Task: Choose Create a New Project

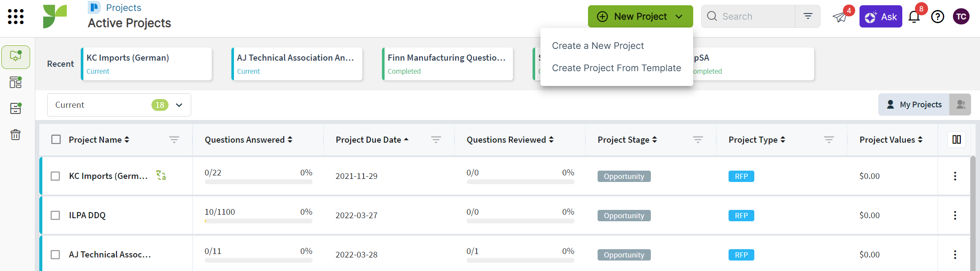Action: pyautogui.click(x=598, y=46)
